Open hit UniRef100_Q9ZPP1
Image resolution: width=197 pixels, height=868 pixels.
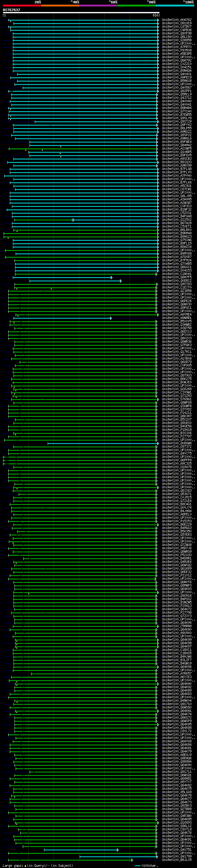click(x=177, y=91)
